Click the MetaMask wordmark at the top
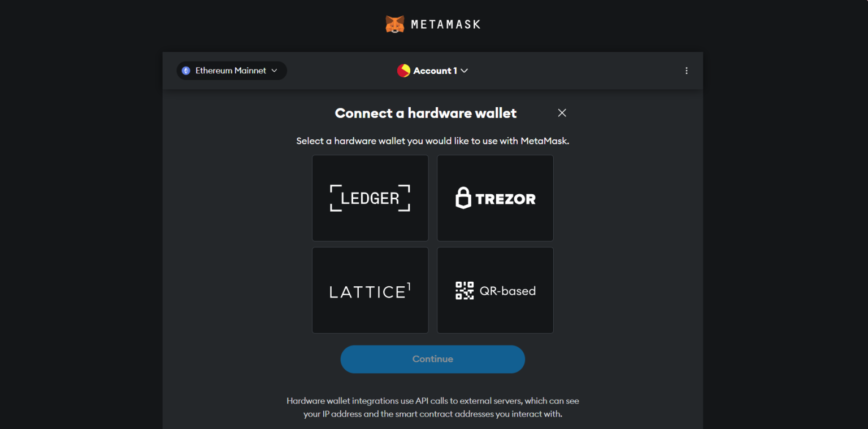The height and width of the screenshot is (429, 868). [446, 24]
